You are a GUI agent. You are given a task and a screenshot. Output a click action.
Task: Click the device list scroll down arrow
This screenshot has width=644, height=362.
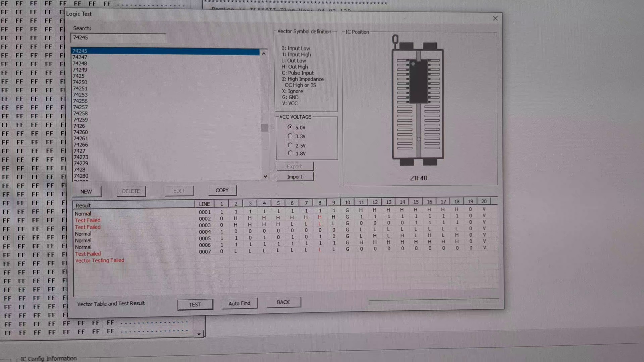(x=265, y=176)
